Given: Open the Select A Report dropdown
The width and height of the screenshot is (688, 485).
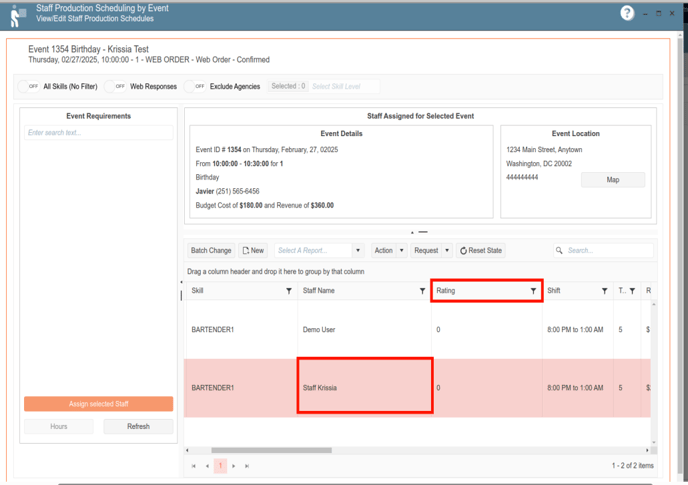Looking at the screenshot, I should click(x=318, y=251).
